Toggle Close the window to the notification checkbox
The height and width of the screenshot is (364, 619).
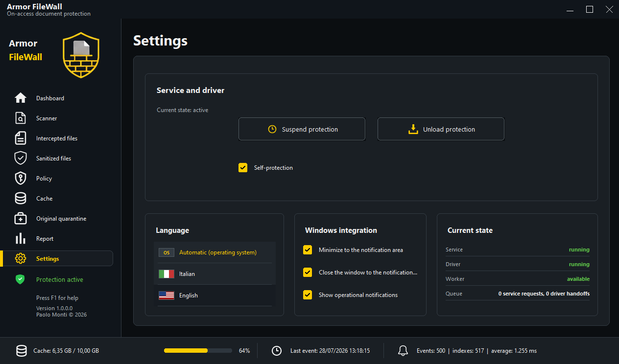tap(308, 273)
